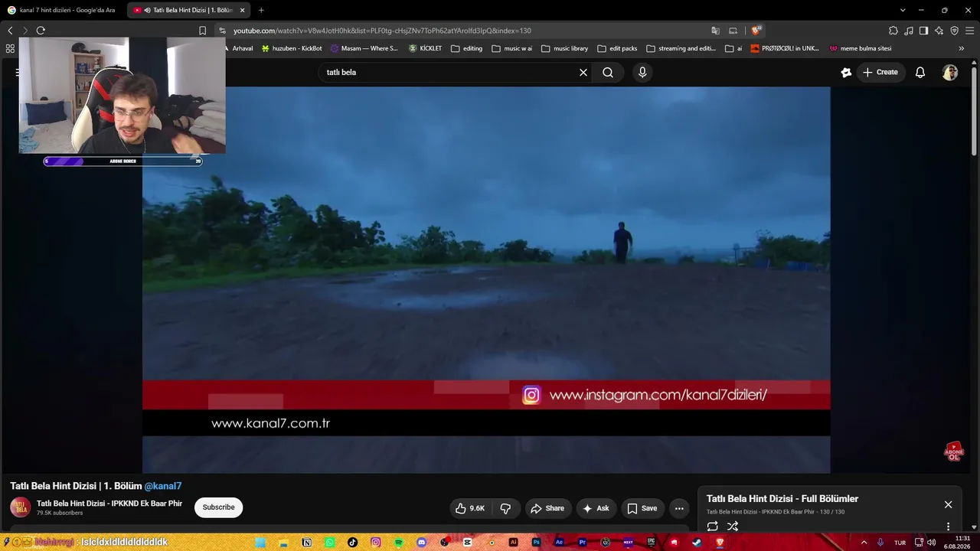Image resolution: width=980 pixels, height=551 pixels.
Task: Start voice search with the microphone
Action: coord(642,72)
